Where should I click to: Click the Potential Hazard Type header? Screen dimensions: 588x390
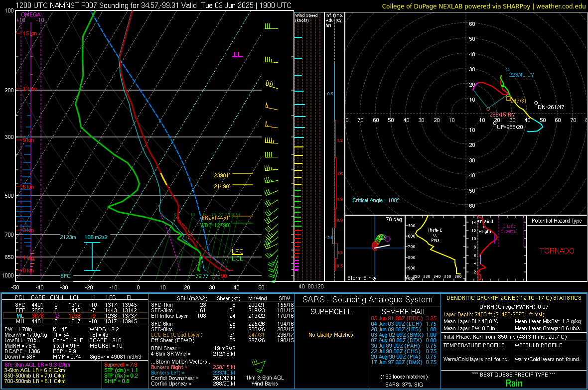pyautogui.click(x=557, y=221)
